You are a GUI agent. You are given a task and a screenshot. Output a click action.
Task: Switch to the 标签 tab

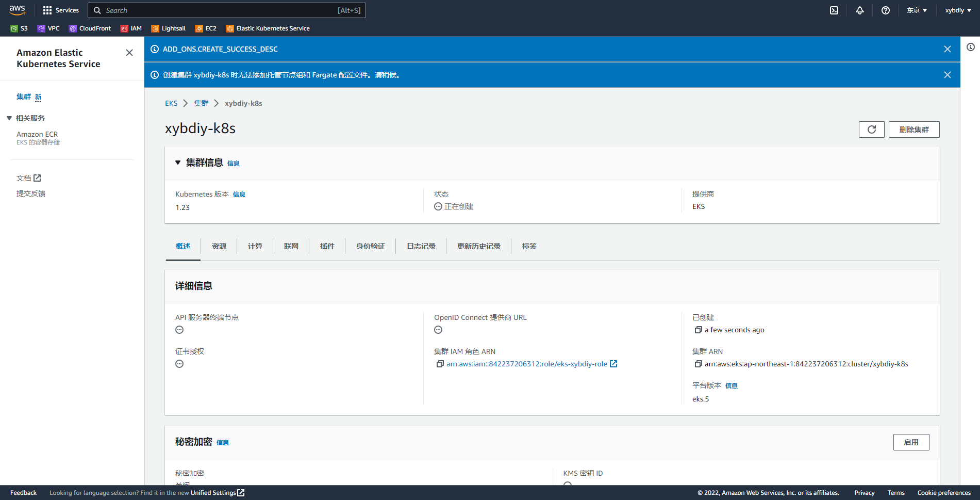(x=529, y=246)
